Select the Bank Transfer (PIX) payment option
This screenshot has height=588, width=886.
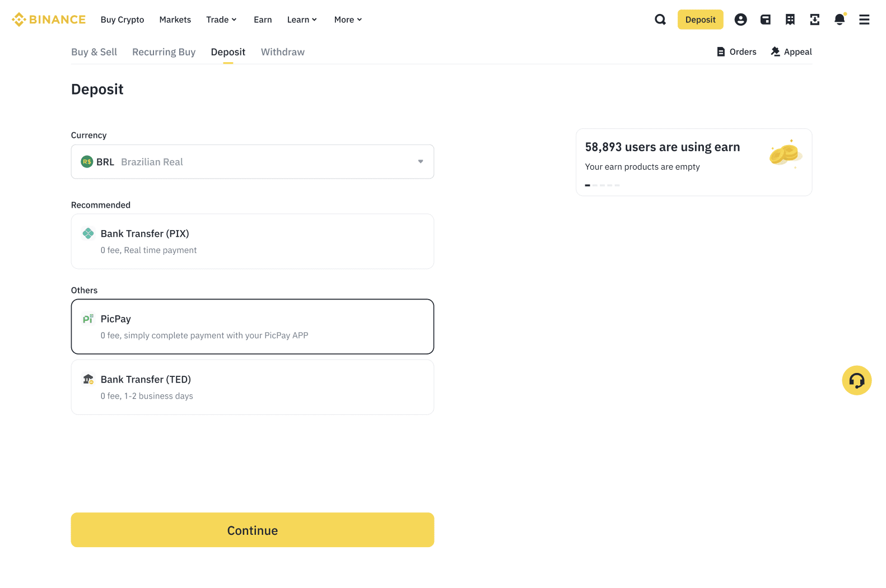pyautogui.click(x=252, y=241)
